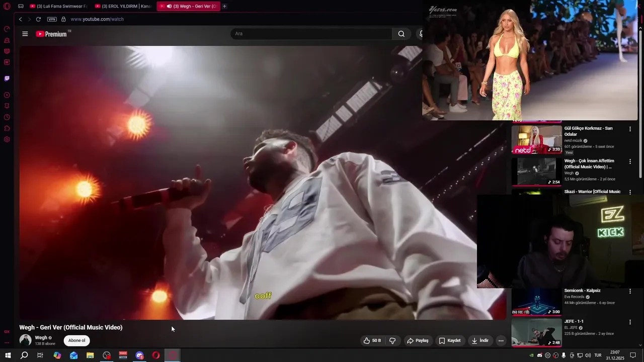Open Discord from the taskbar
The width and height of the screenshot is (644, 362).
point(140,355)
